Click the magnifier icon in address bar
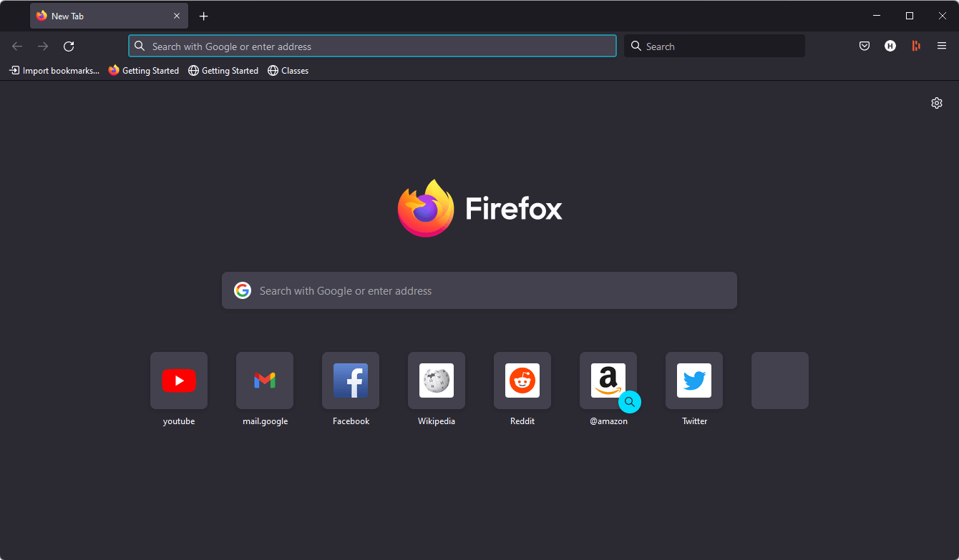The image size is (959, 560). 140,46
